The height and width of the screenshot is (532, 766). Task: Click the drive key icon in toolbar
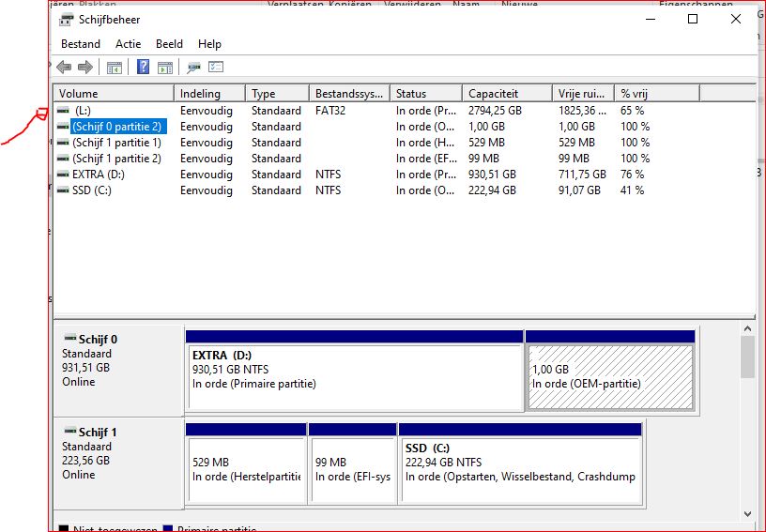[194, 68]
